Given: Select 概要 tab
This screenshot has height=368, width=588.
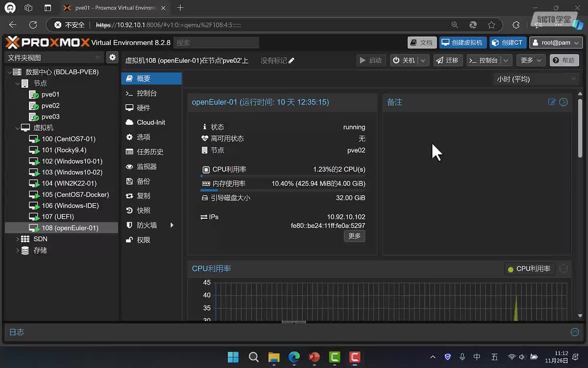Looking at the screenshot, I should 151,79.
